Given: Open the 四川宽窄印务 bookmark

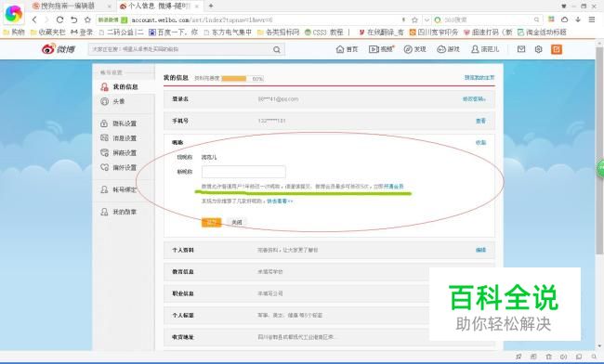Looking at the screenshot, I should coord(434,32).
